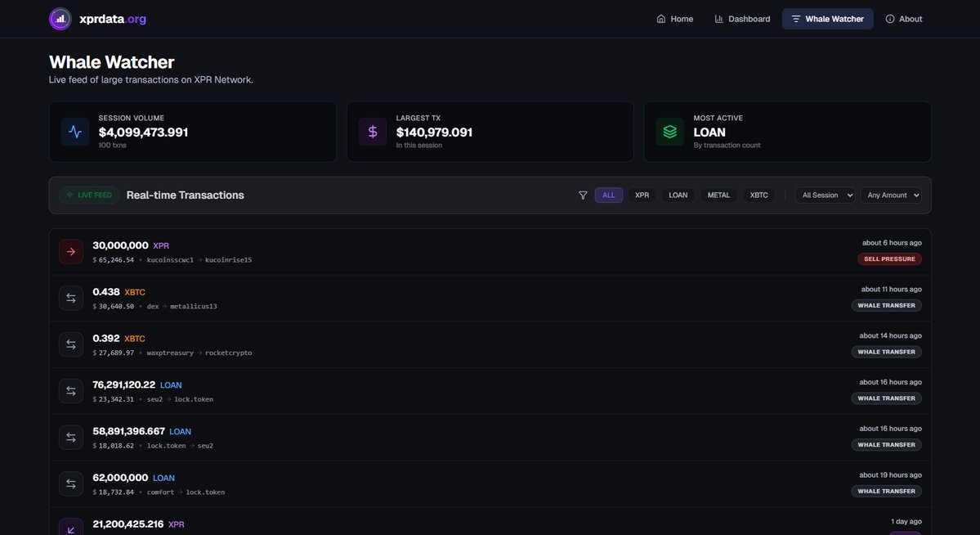Click the Home house icon
980x535 pixels.
660,19
